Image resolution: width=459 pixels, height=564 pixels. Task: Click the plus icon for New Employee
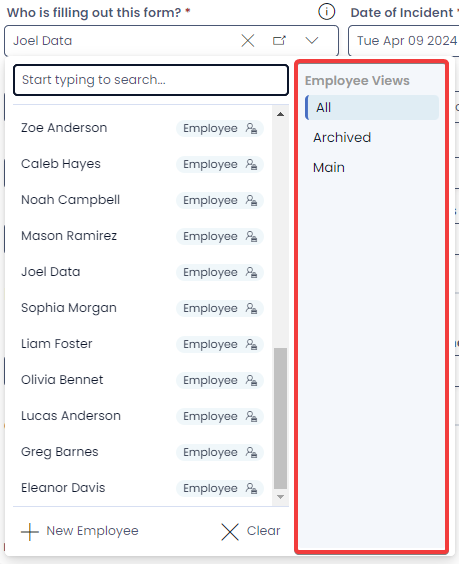tap(30, 532)
